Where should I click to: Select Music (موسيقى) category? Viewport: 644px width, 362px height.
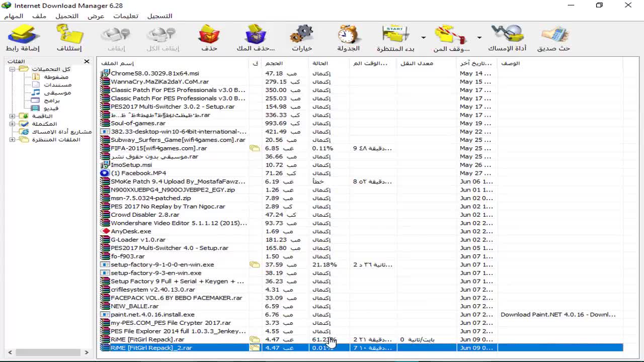[x=57, y=93]
